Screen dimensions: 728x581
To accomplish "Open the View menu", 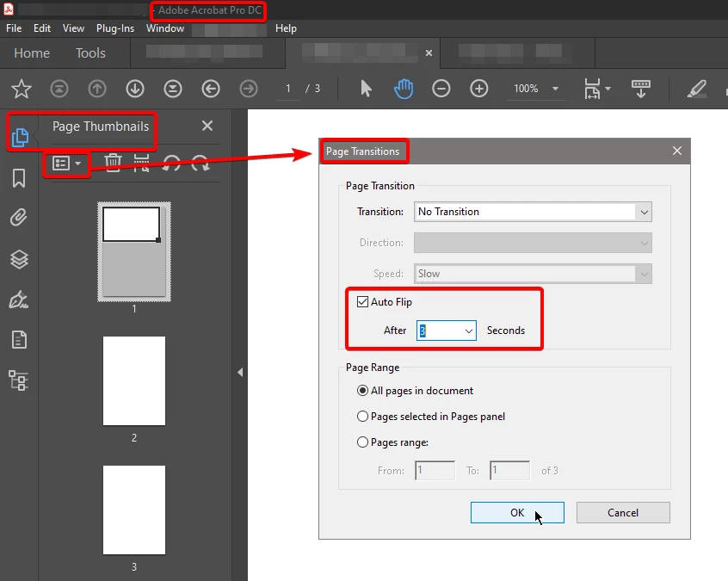I will [73, 28].
